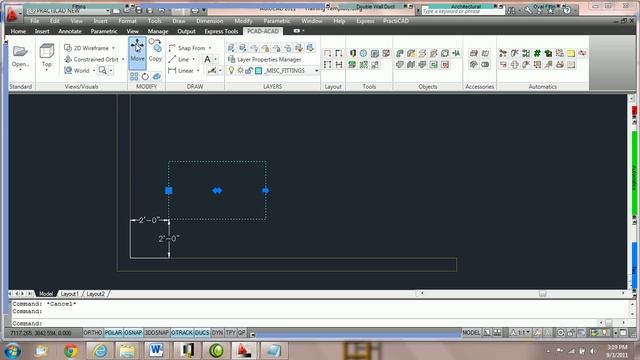Open the Windows Start menu
This screenshot has height=360, width=640.
[x=12, y=351]
